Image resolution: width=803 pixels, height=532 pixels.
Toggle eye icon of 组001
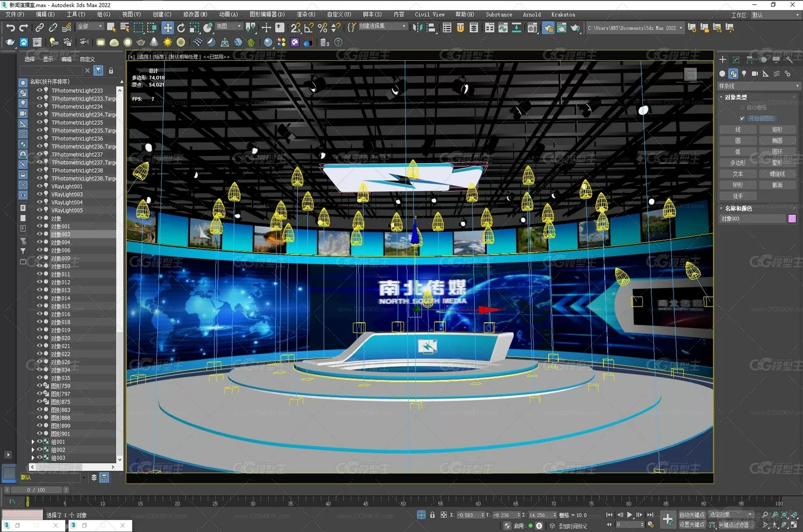point(40,442)
